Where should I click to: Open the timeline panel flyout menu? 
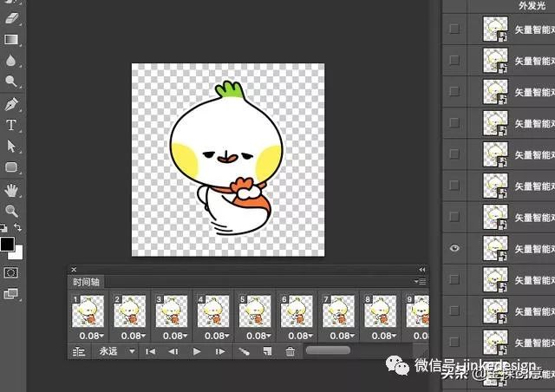(x=420, y=282)
